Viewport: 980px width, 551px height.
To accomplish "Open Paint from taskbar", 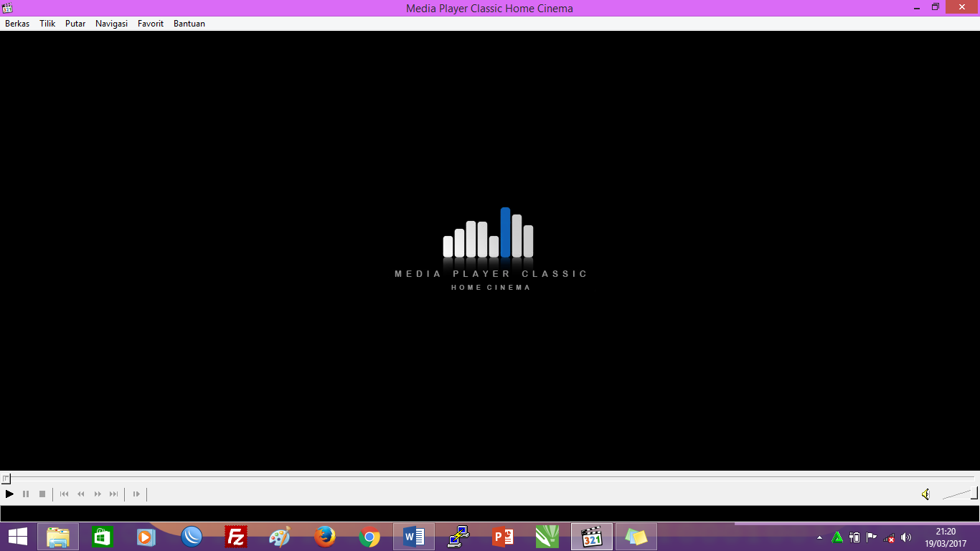I will tap(281, 537).
